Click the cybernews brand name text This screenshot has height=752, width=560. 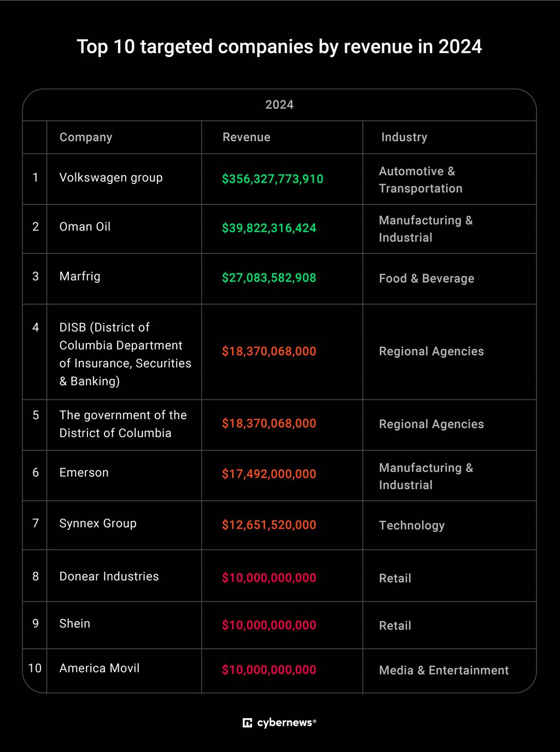(287, 723)
